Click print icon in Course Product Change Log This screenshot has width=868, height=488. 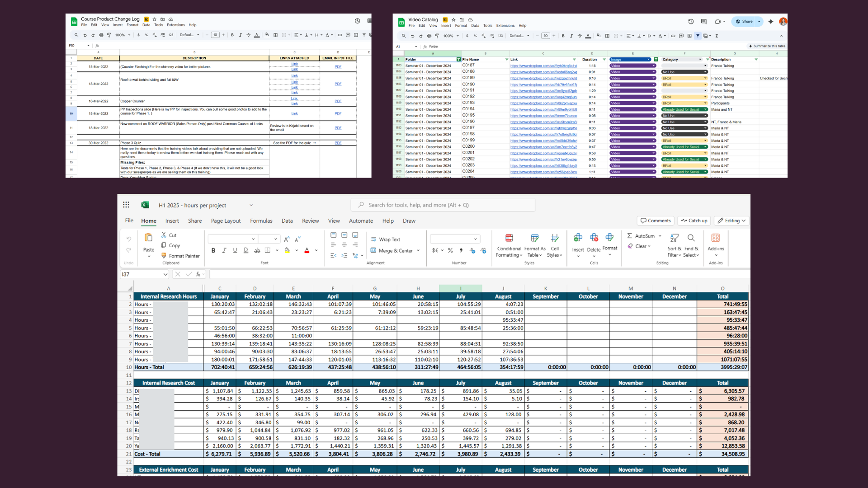tap(101, 35)
